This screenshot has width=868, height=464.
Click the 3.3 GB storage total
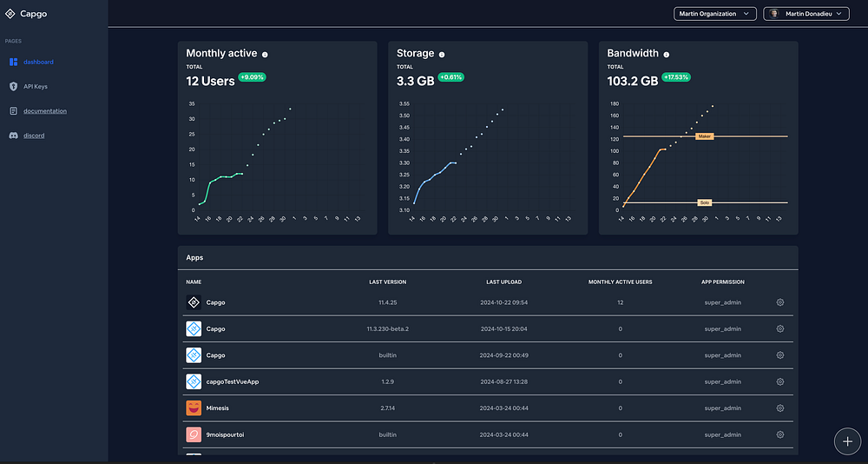pos(415,81)
